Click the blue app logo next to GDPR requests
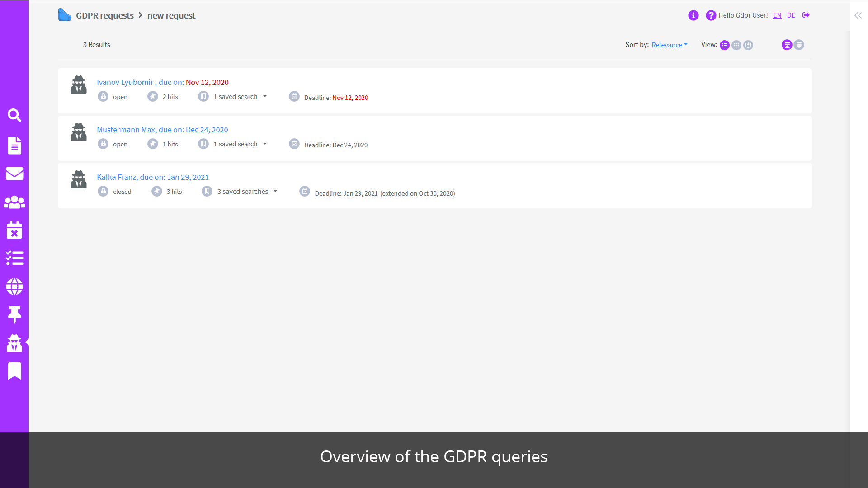The height and width of the screenshot is (488, 868). (65, 15)
